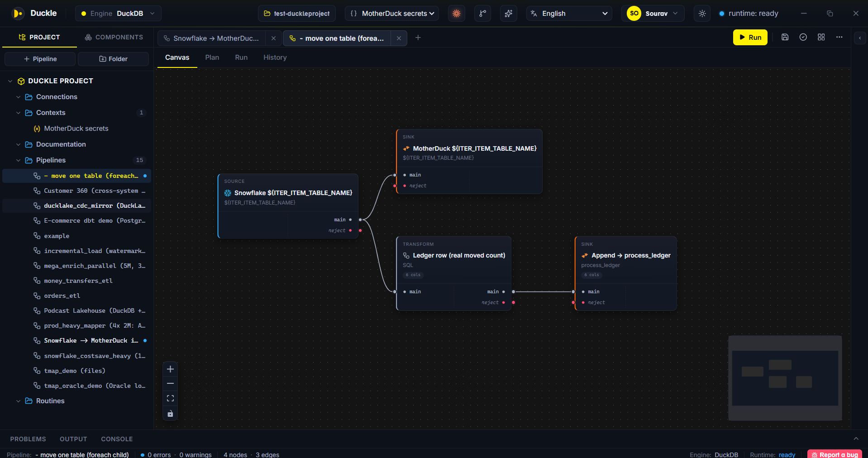The image size is (868, 458).
Task: Open the CONSOLE bottom panel tab
Action: [117, 439]
